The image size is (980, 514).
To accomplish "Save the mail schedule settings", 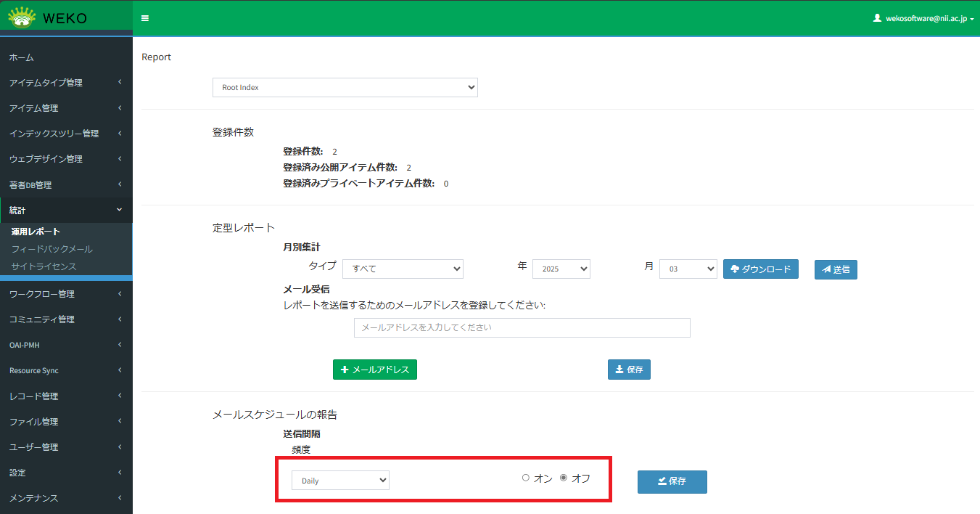I will coord(672,481).
